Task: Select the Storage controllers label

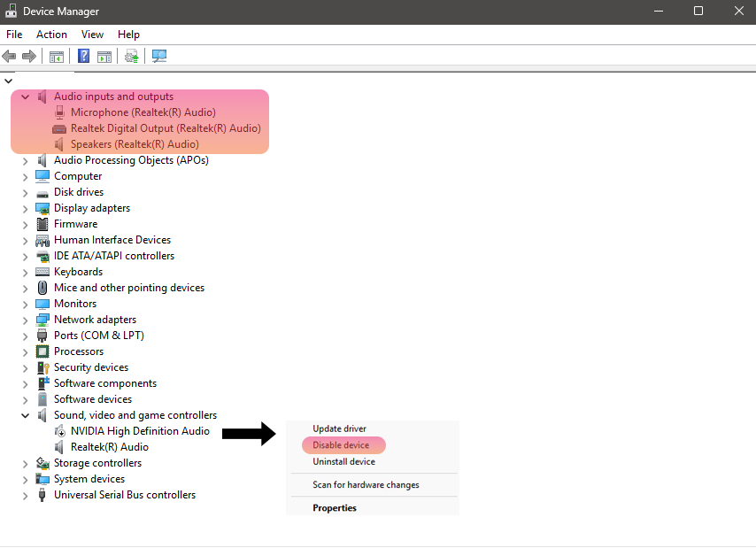Action: tap(98, 463)
